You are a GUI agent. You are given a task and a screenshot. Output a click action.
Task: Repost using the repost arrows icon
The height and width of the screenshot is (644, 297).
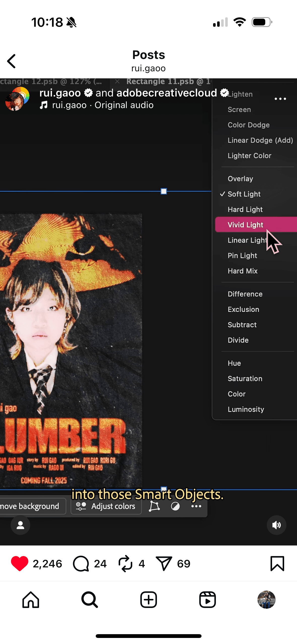coord(125,564)
